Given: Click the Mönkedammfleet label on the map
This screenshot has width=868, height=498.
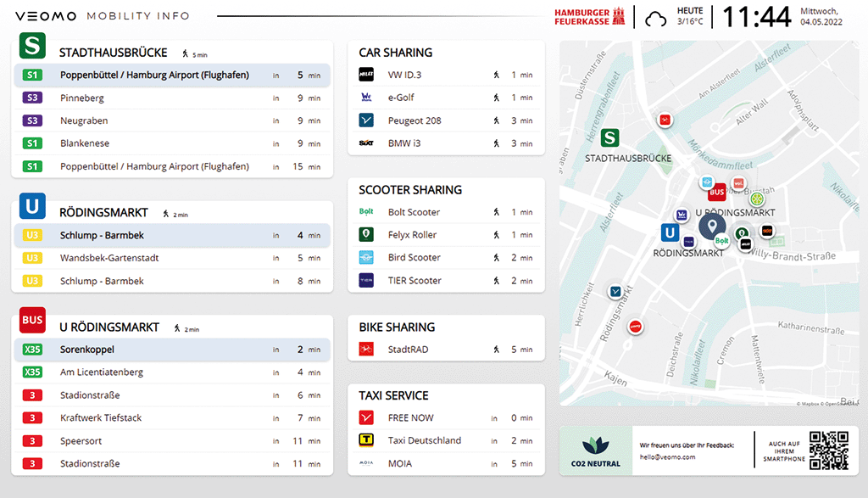Looking at the screenshot, I should (x=720, y=155).
